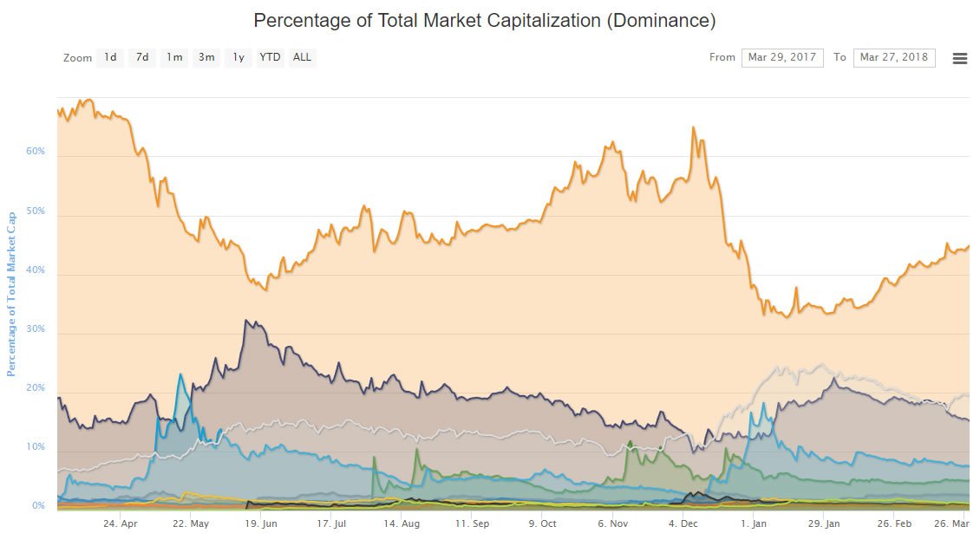The height and width of the screenshot is (546, 980).
Task: Click the 1. Jan date marker
Action: click(x=753, y=523)
